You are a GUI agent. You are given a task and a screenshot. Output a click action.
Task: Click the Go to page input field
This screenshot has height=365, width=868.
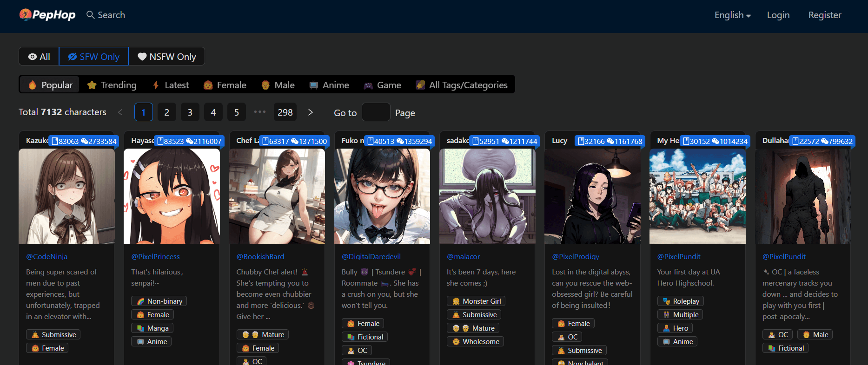point(376,112)
